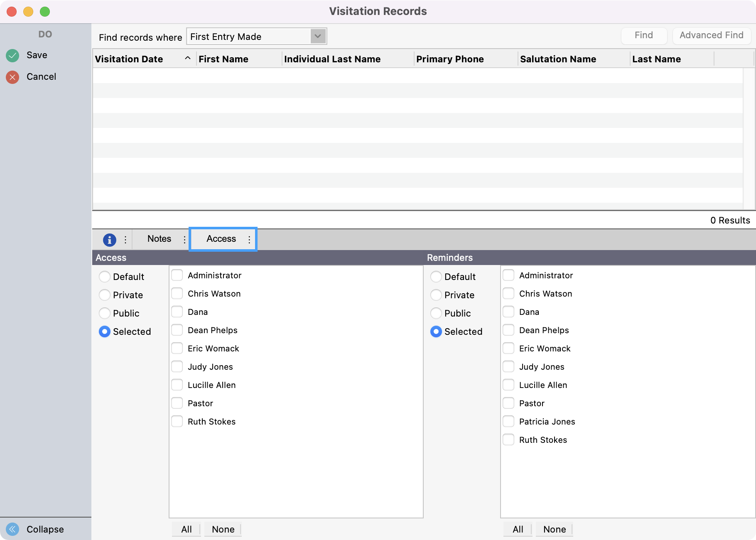Image resolution: width=756 pixels, height=540 pixels.
Task: Click the red Cancel X icon
Action: point(12,76)
